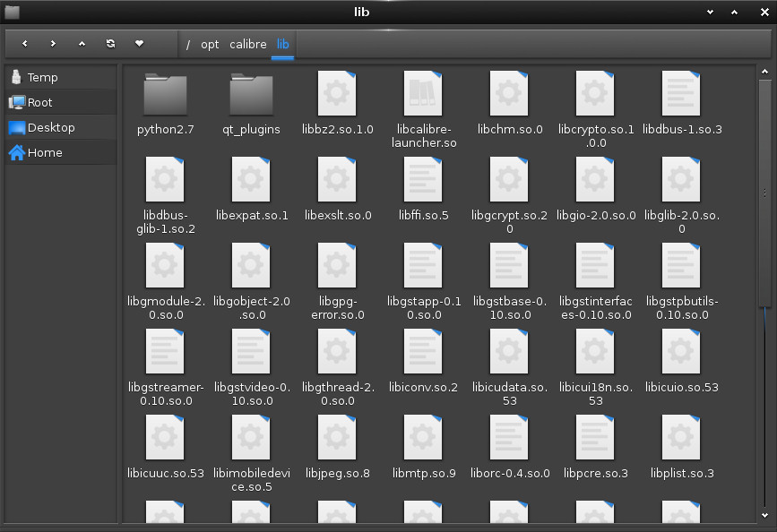Navigate to the calibre breadcrumb
This screenshot has width=777, height=532.
247,44
